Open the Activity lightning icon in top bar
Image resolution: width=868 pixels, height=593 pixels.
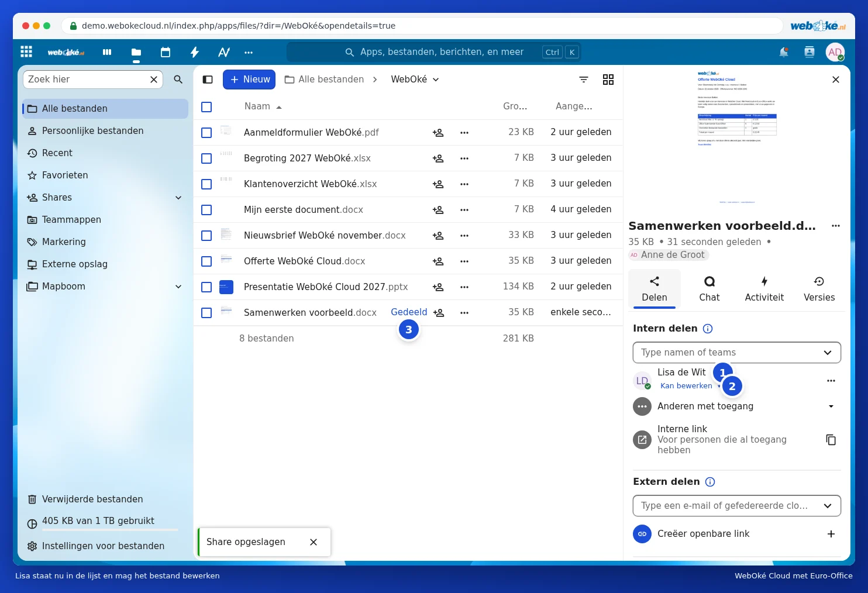(195, 52)
